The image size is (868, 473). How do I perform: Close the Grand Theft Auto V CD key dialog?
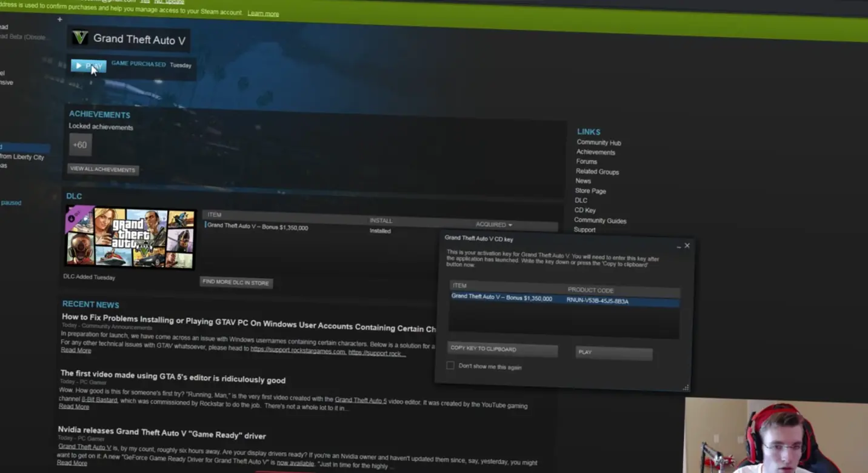pyautogui.click(x=687, y=246)
